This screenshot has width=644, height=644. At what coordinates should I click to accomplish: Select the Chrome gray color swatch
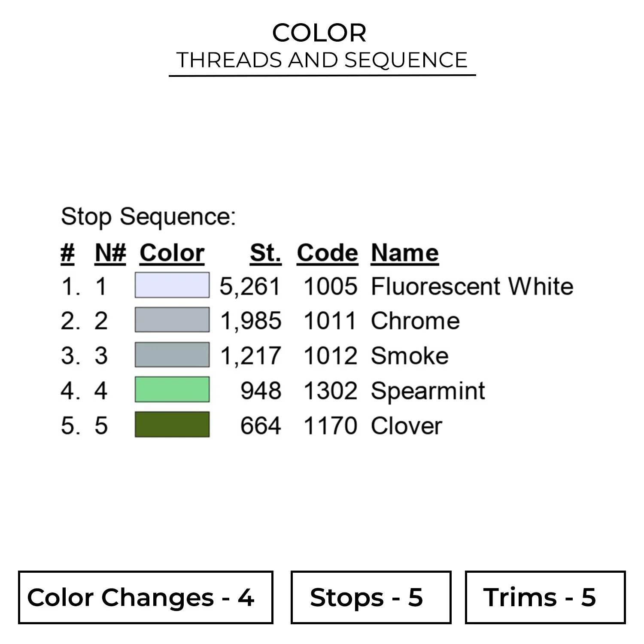pyautogui.click(x=172, y=320)
